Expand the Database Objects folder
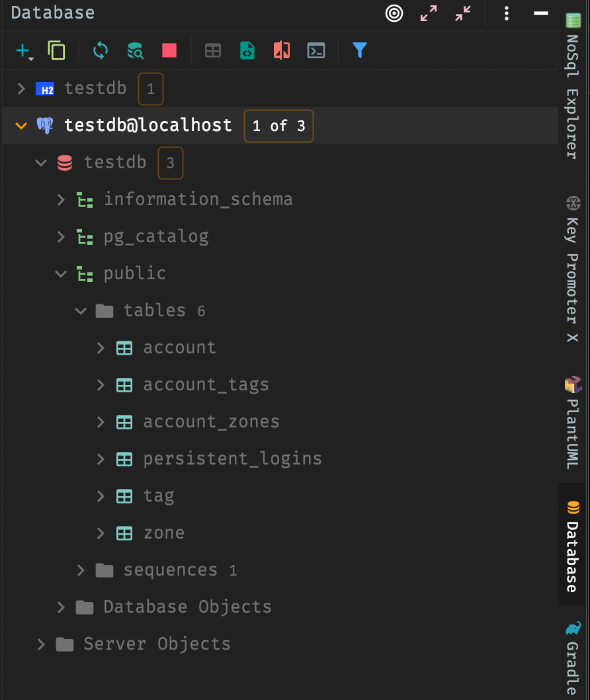This screenshot has width=590, height=700. pos(61,607)
